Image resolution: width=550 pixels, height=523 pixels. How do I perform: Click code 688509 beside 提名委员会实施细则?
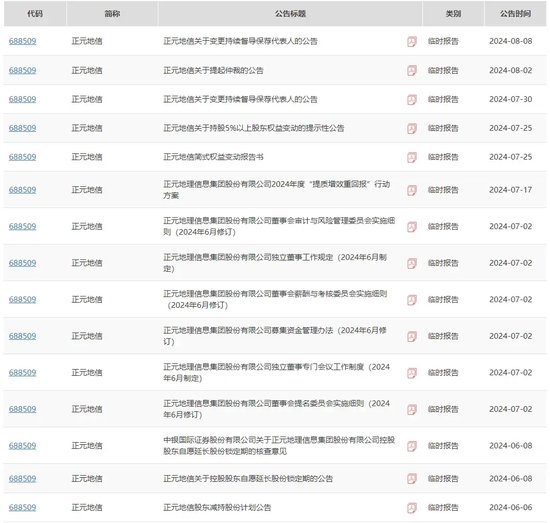click(x=22, y=409)
